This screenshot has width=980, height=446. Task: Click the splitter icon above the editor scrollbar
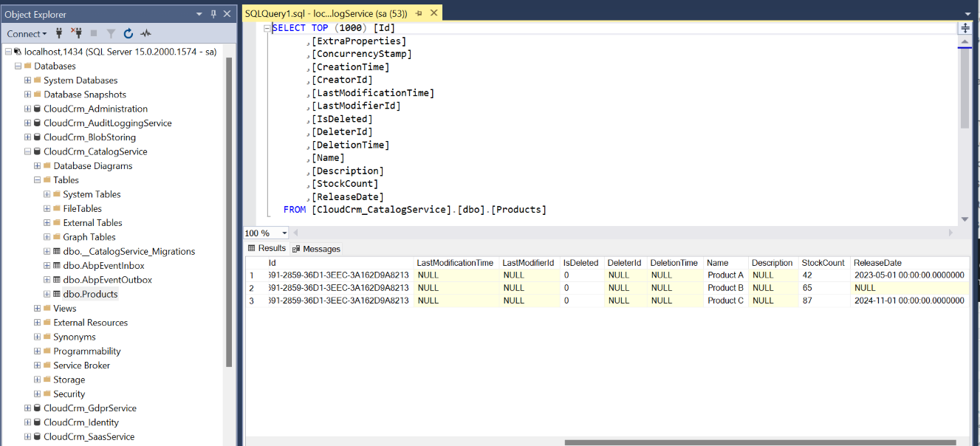pyautogui.click(x=966, y=28)
